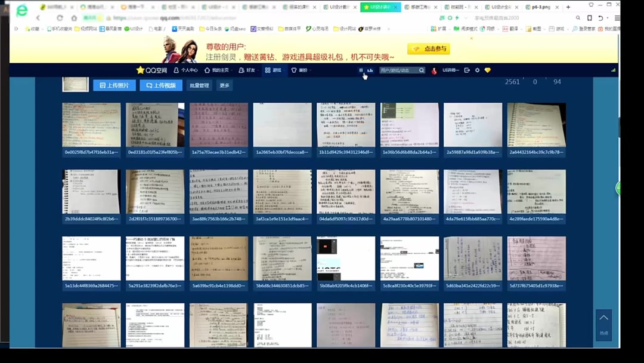Toggle the browser reading mode icon
Image resolution: width=644 pixels, height=363 pixels.
[x=590, y=18]
